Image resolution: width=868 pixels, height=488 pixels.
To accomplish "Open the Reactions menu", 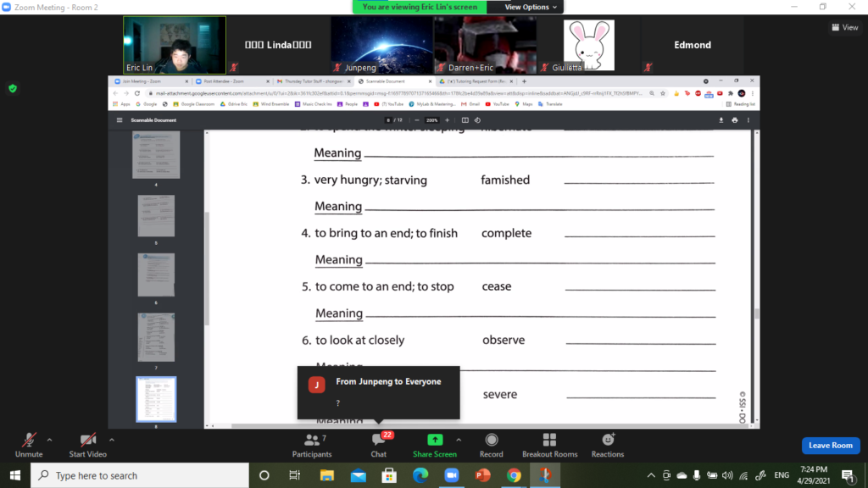I will (x=607, y=445).
